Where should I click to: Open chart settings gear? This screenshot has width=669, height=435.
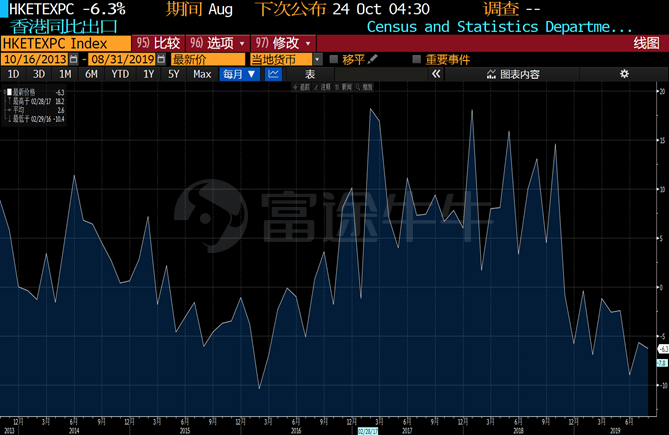tap(624, 74)
